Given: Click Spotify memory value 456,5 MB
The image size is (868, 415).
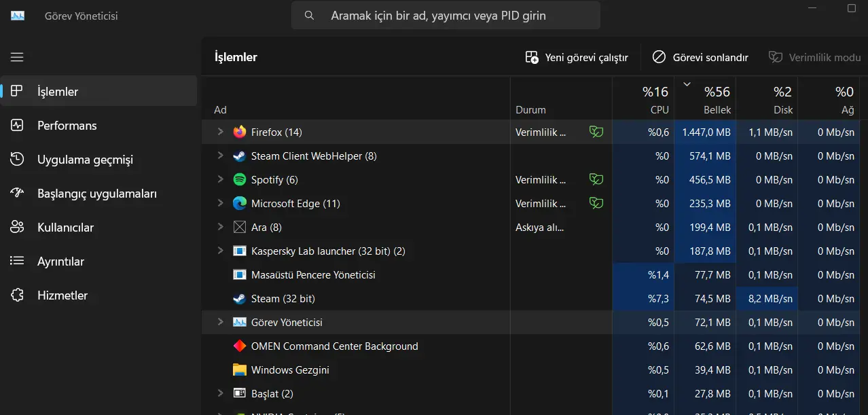Looking at the screenshot, I should tap(710, 180).
